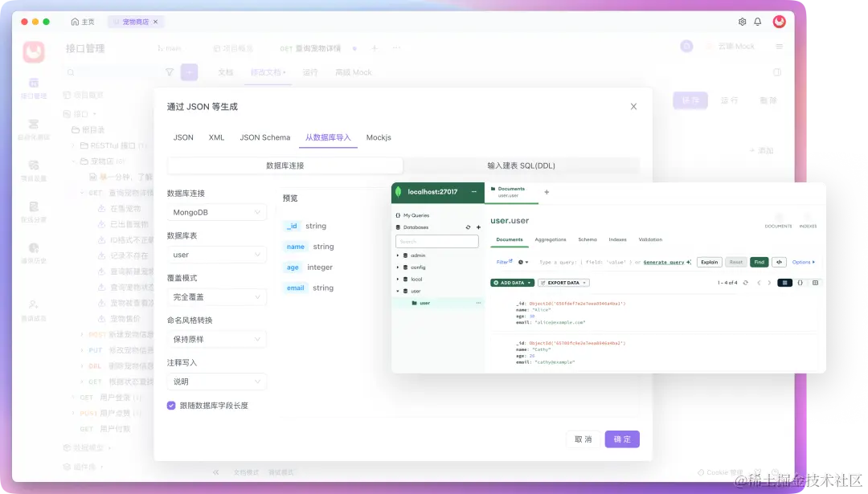Open the settings gear icon in the top bar
Image resolution: width=868 pixels, height=494 pixels.
click(x=742, y=22)
